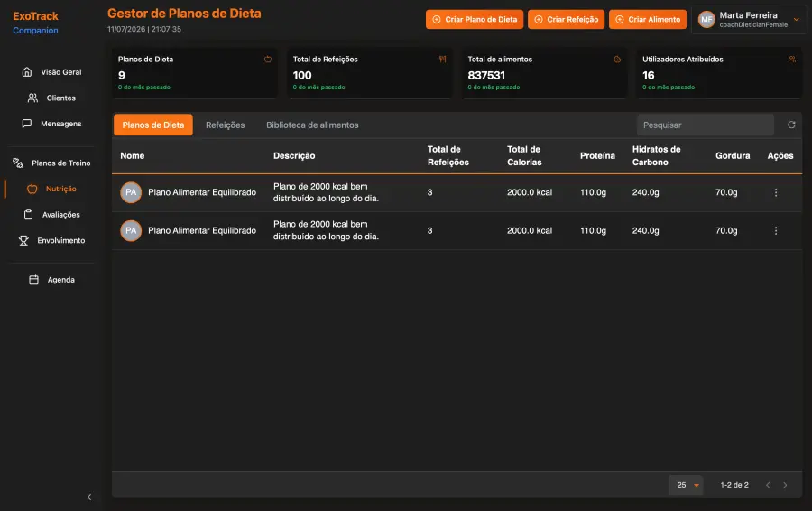Open Planos de Treino icon
The height and width of the screenshot is (511, 812).
click(x=18, y=163)
